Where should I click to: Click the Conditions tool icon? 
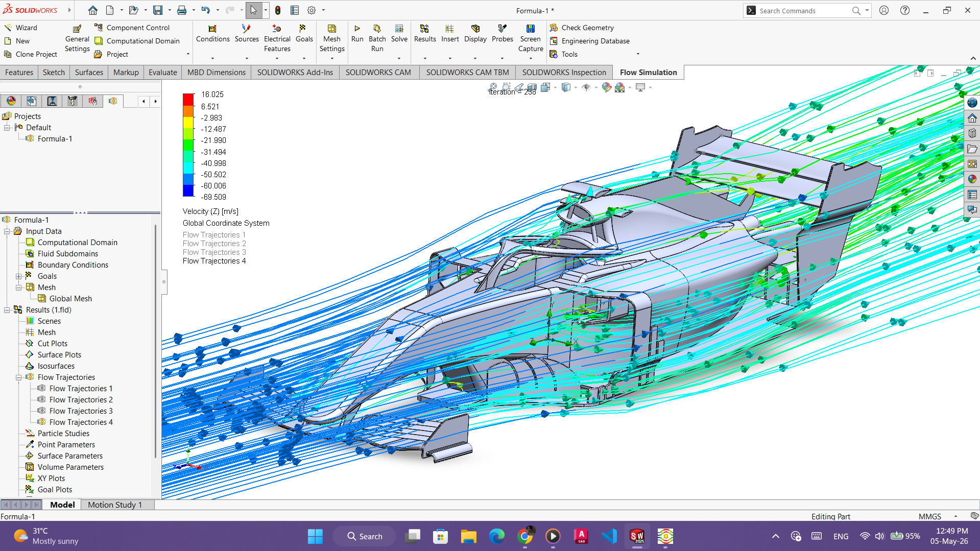tap(212, 29)
